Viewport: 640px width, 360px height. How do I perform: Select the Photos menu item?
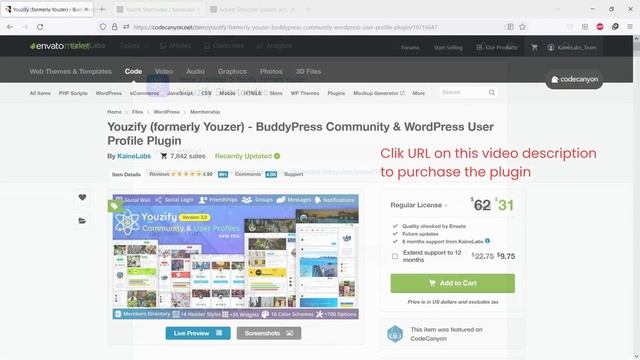(271, 71)
